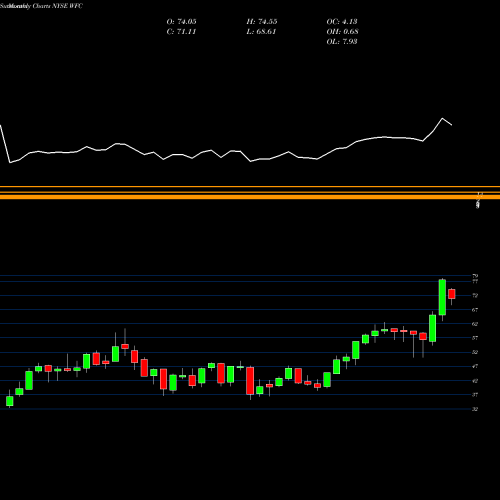
Task: Click the price axis label 37
Action: (x=475, y=395)
